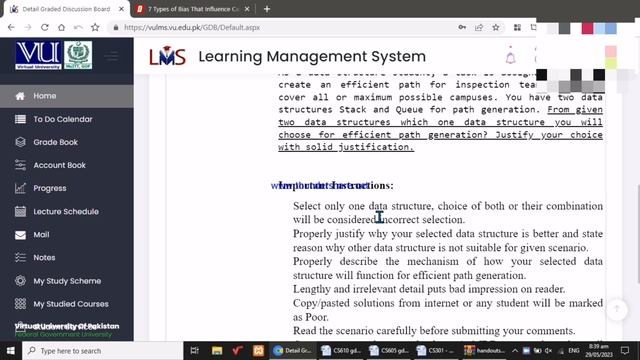Open Task View on taskbar
Viewport: 640px width, 360px height.
click(x=195, y=351)
